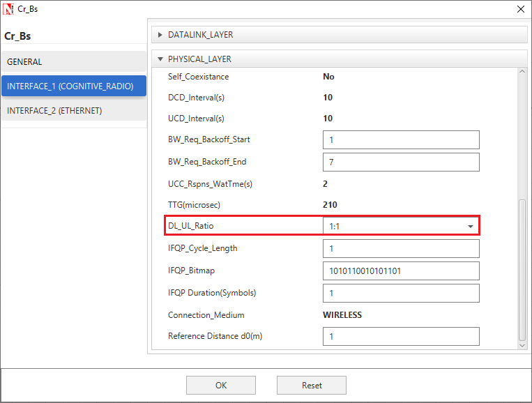Screen dimensions: 532x403
Task: Click the BW_Req_Backoff_Start input field
Action: click(401, 139)
